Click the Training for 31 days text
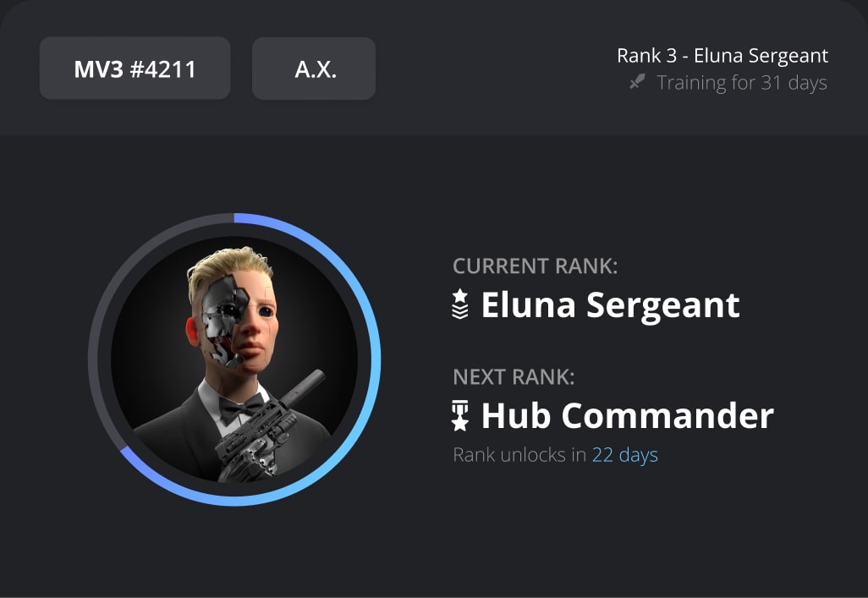The width and height of the screenshot is (868, 598). (742, 83)
